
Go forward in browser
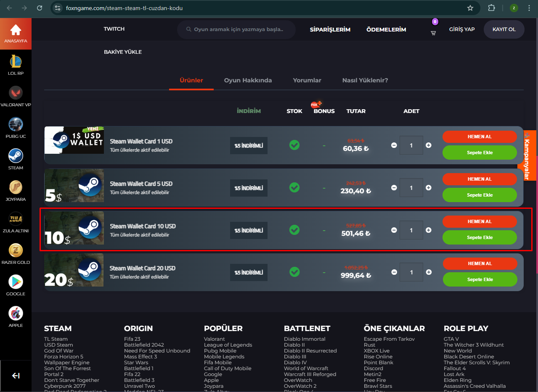pyautogui.click(x=24, y=8)
